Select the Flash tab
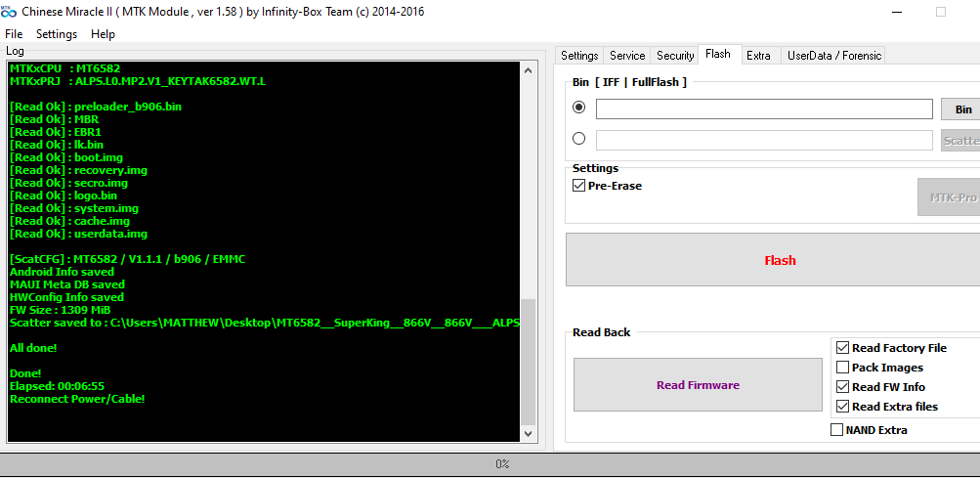Image resolution: width=980 pixels, height=478 pixels. [x=717, y=54]
